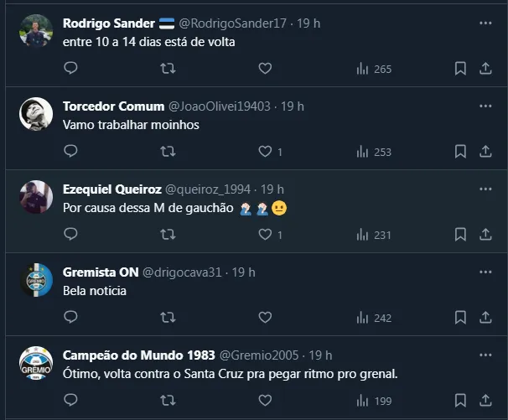Bookmark Rodrigo Sander's tweet
The image size is (508, 420).
tap(460, 69)
